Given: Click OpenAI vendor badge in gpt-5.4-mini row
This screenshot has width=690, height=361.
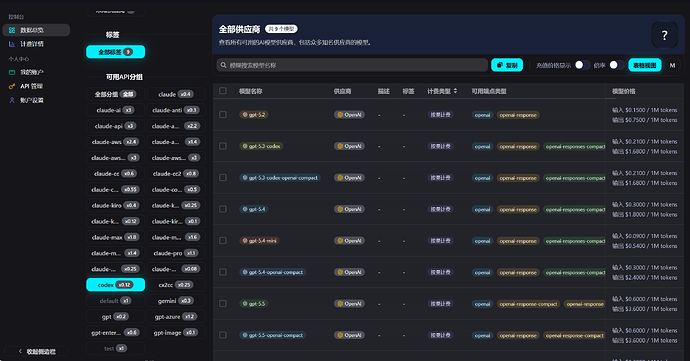Looking at the screenshot, I should (x=349, y=241).
